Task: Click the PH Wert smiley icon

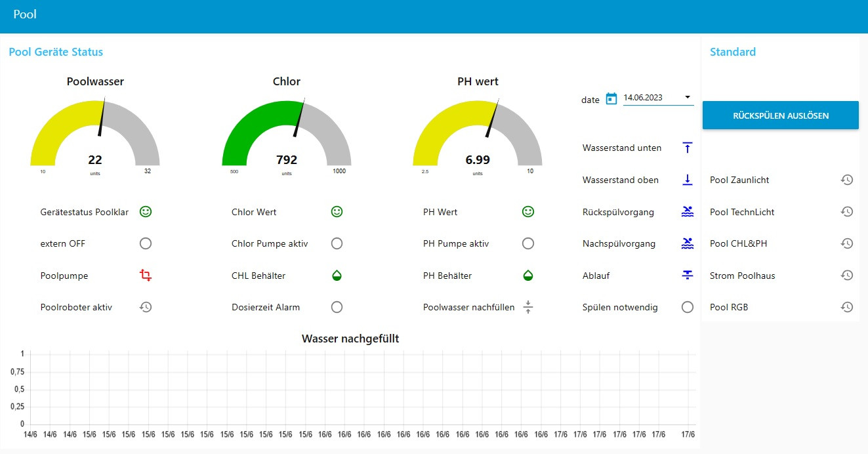Action: [x=528, y=212]
